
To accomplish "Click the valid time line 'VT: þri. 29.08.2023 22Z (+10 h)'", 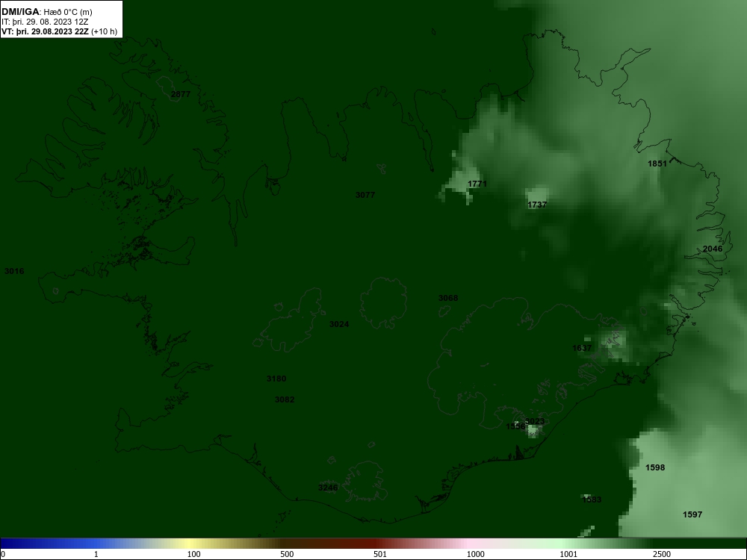I will (59, 32).
